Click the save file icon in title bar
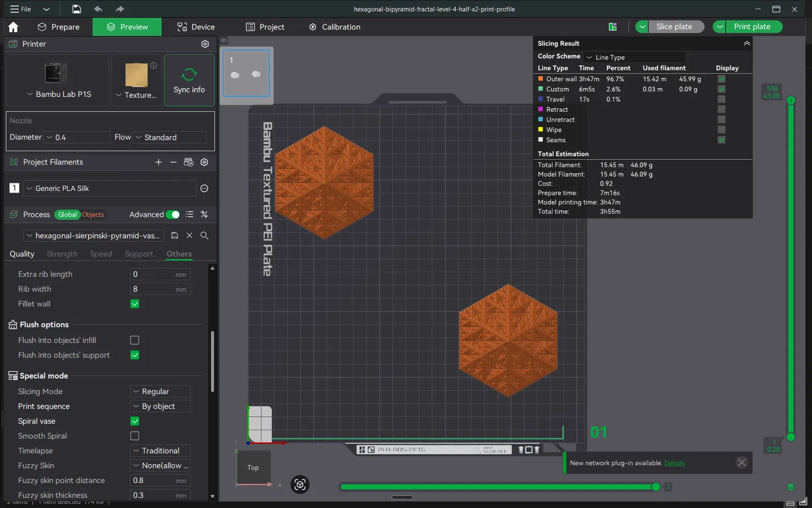The height and width of the screenshot is (508, 812). click(76, 9)
